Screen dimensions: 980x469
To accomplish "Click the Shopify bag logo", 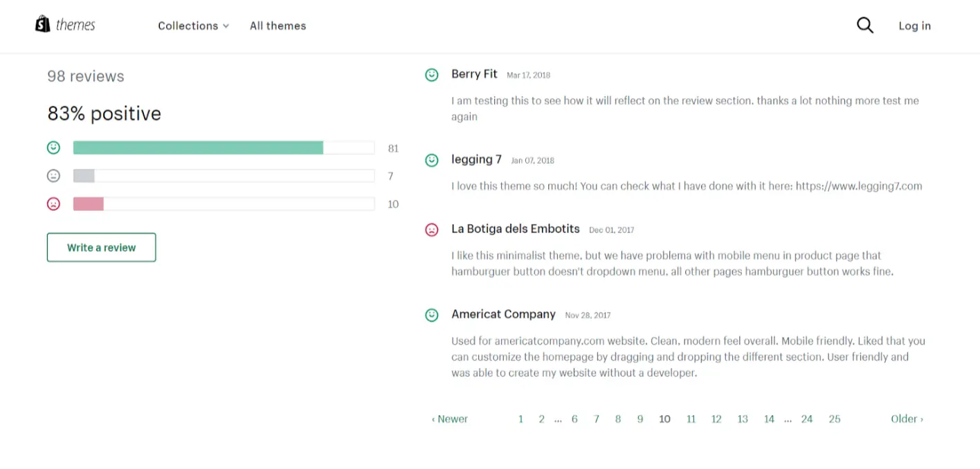I will click(x=44, y=23).
